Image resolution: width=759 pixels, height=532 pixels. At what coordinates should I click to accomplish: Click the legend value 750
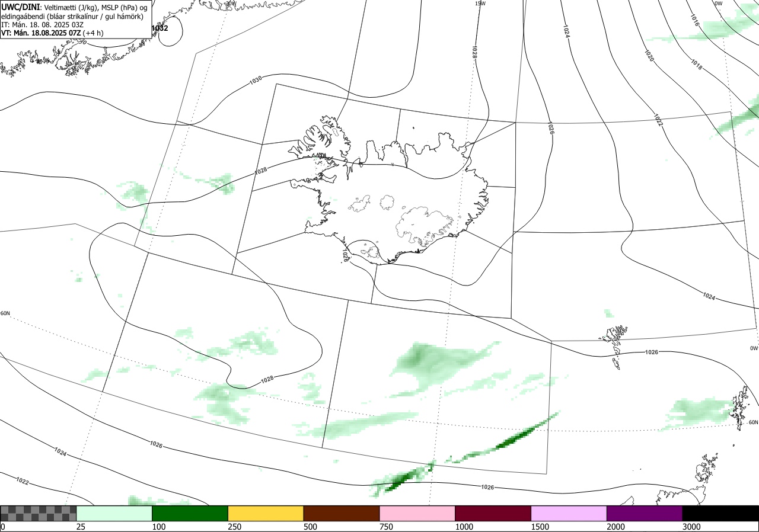[387, 527]
